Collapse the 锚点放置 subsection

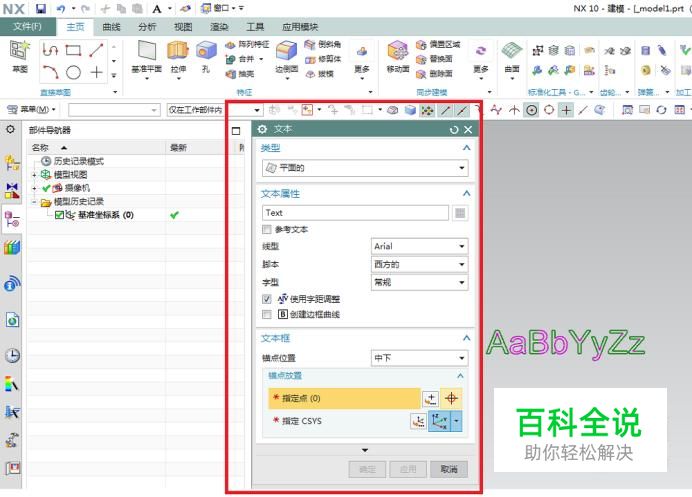[460, 376]
